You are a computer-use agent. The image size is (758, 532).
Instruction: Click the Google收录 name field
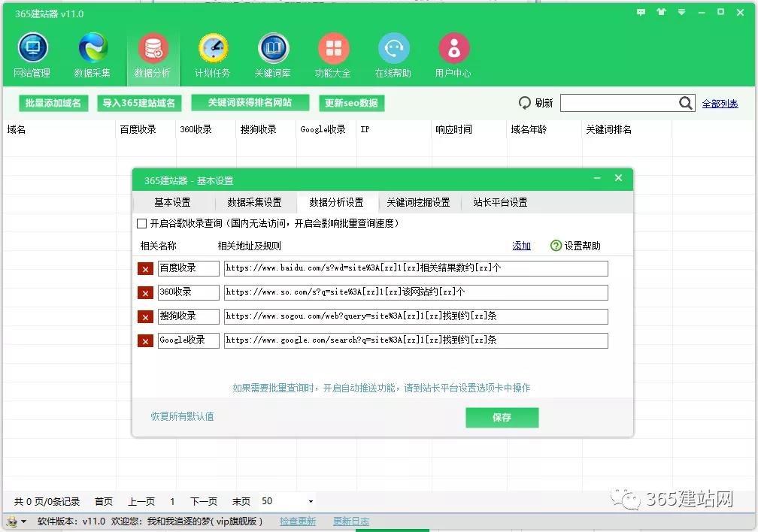(x=189, y=340)
